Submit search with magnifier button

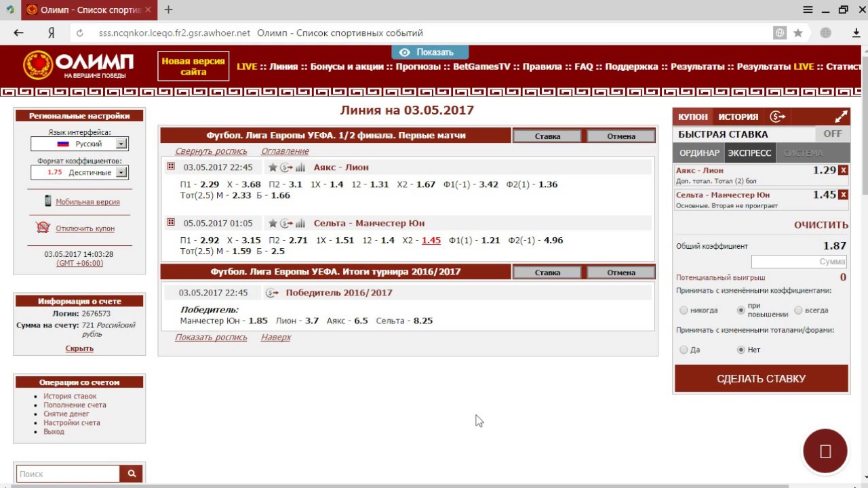click(x=132, y=474)
